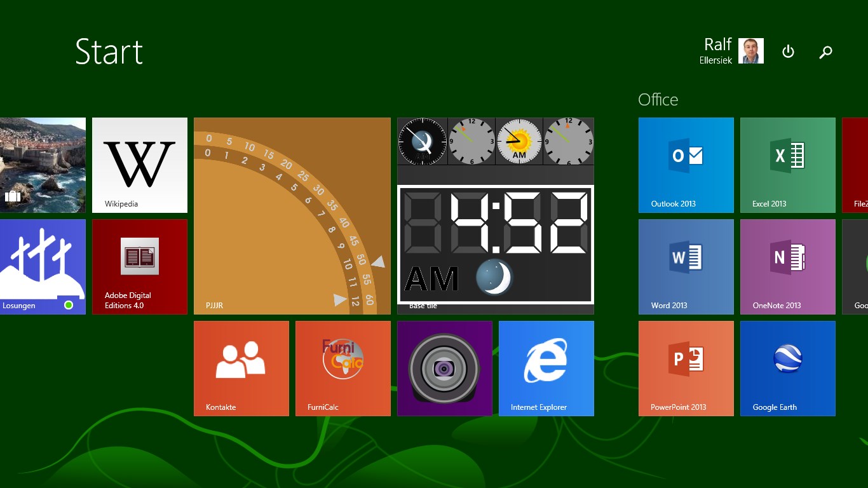The image size is (868, 488).
Task: Launch Outlook 2013
Action: point(686,165)
